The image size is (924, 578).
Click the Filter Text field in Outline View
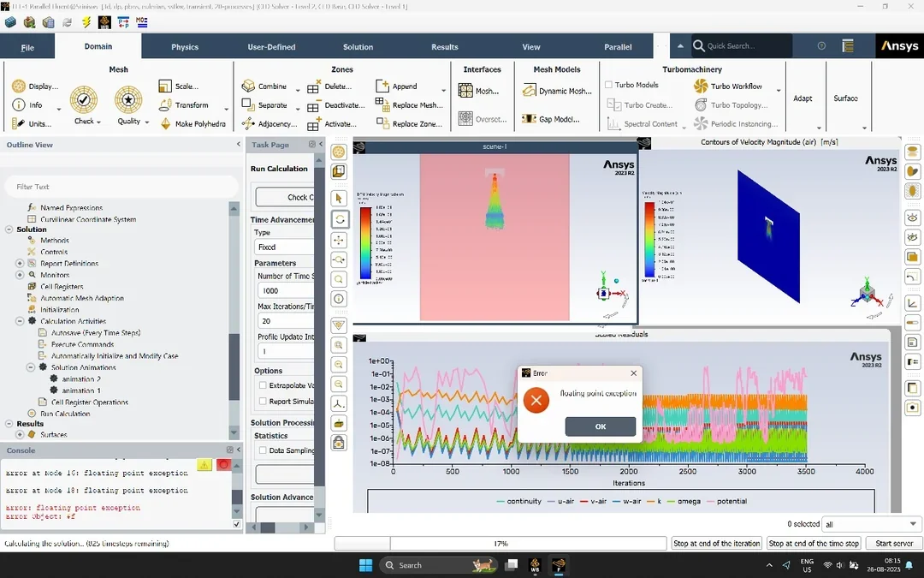[122, 187]
